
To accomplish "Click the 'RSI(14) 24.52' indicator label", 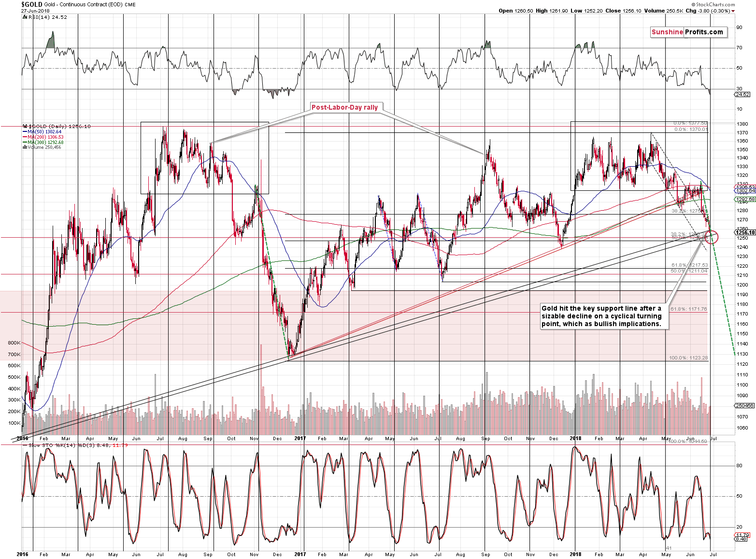I will click(x=47, y=17).
